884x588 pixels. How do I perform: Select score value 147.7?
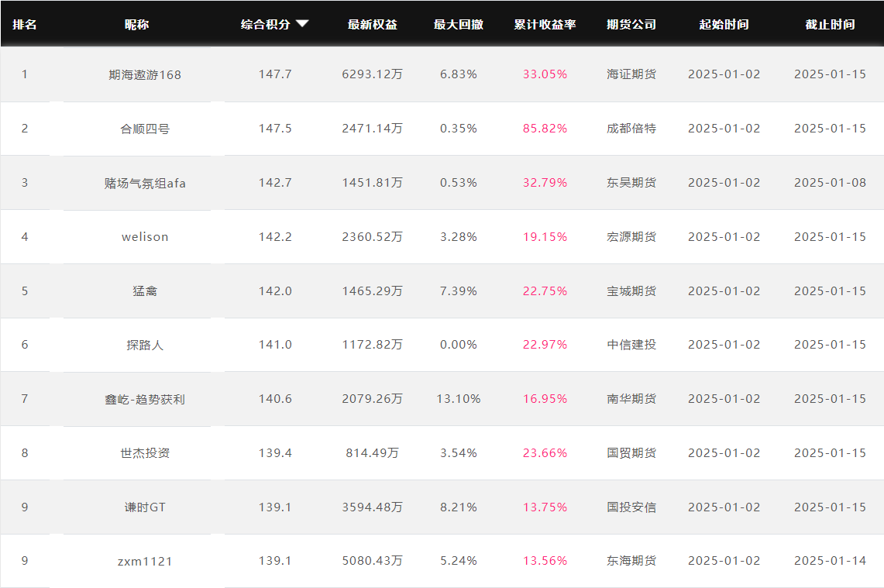tap(275, 74)
